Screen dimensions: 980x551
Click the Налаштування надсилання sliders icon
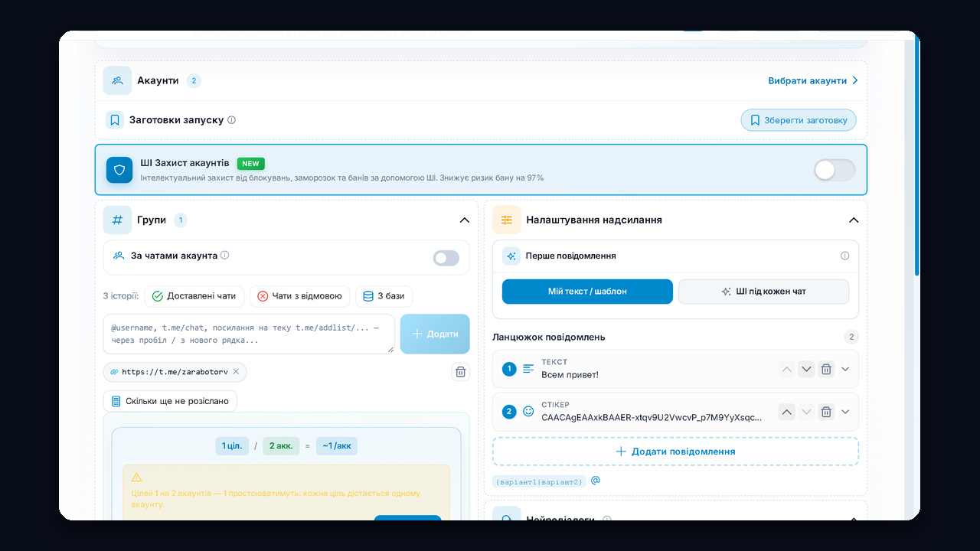click(507, 220)
